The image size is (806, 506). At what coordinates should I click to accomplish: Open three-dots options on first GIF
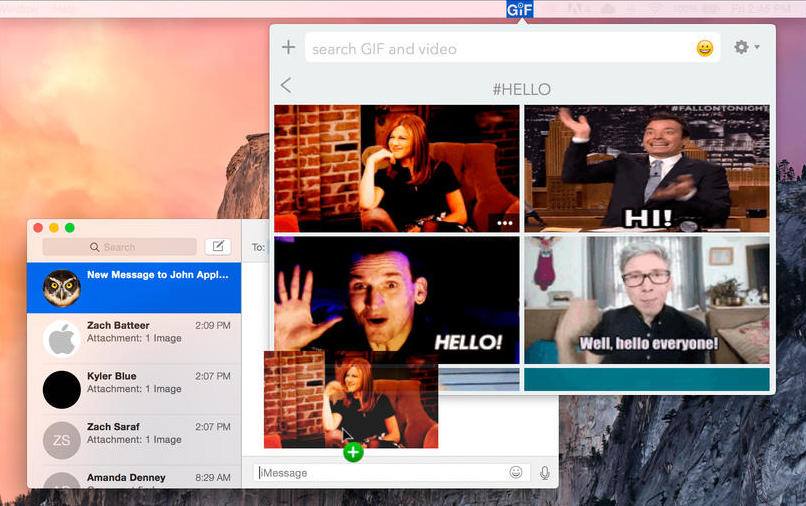[x=504, y=223]
